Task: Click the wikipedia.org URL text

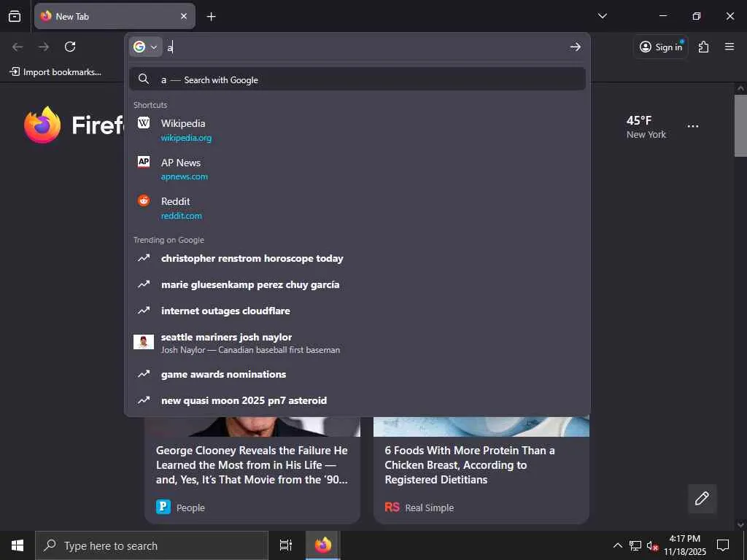Action: pyautogui.click(x=186, y=138)
